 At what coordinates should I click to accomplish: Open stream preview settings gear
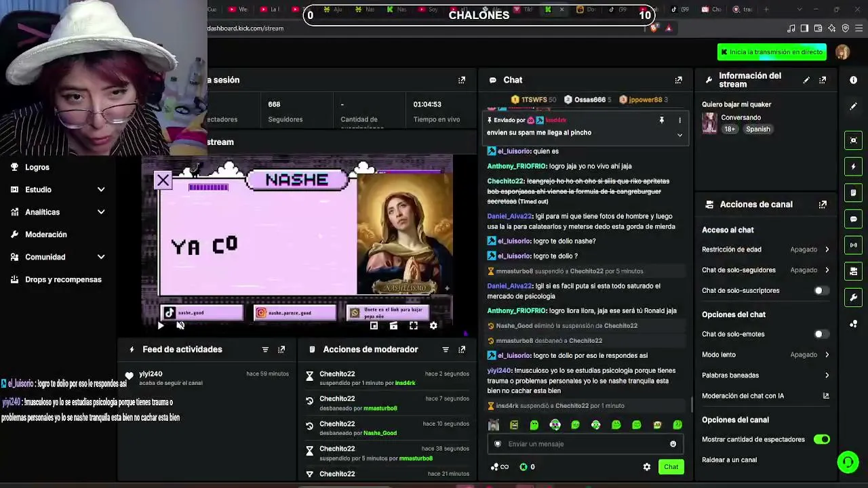(x=433, y=325)
